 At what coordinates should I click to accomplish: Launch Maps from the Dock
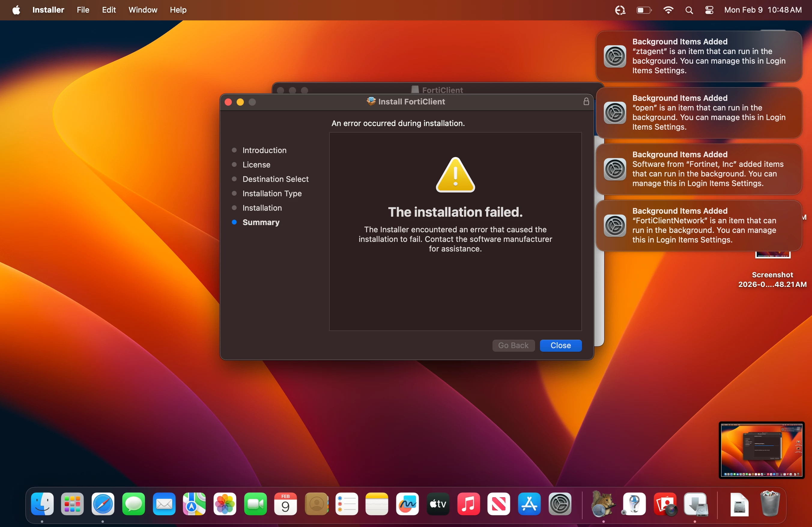194,504
